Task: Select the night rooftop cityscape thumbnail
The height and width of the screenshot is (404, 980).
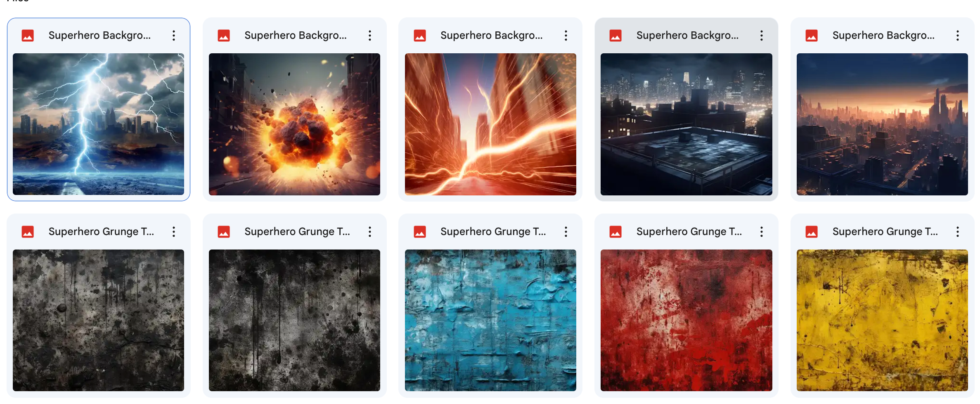Action: (686, 124)
